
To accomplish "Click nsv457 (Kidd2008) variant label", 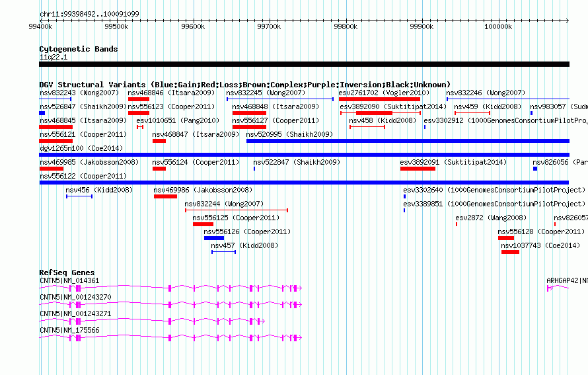I will [244, 245].
